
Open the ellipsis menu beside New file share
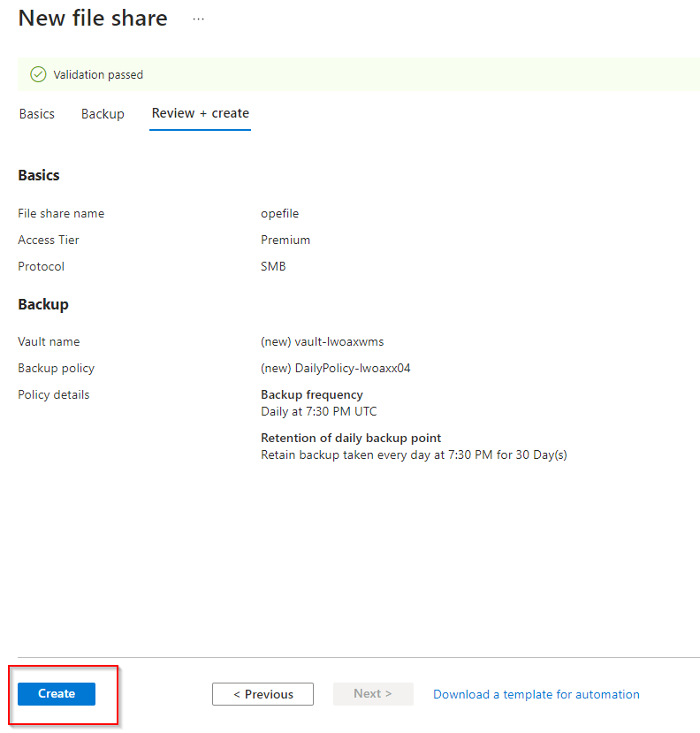coord(199,19)
